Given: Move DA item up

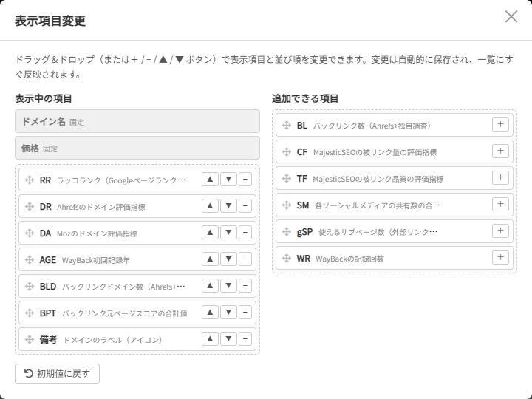Looking at the screenshot, I should pos(210,233).
